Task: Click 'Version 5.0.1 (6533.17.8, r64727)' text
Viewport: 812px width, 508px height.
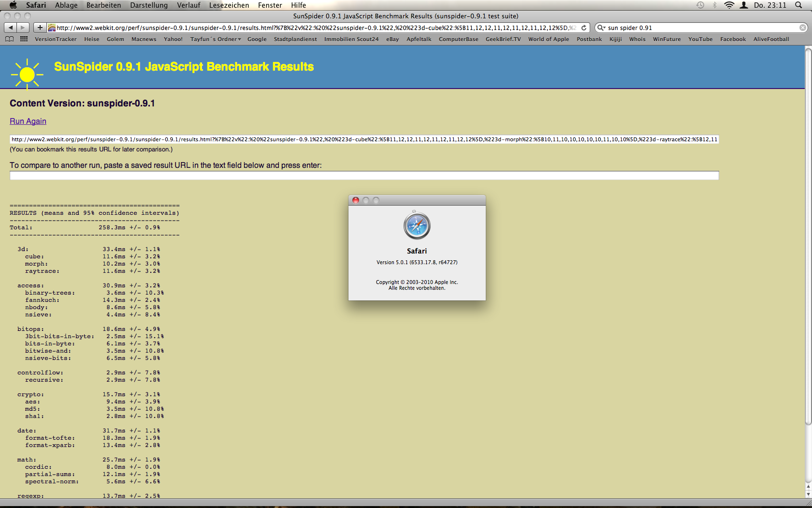Action: coord(417,262)
